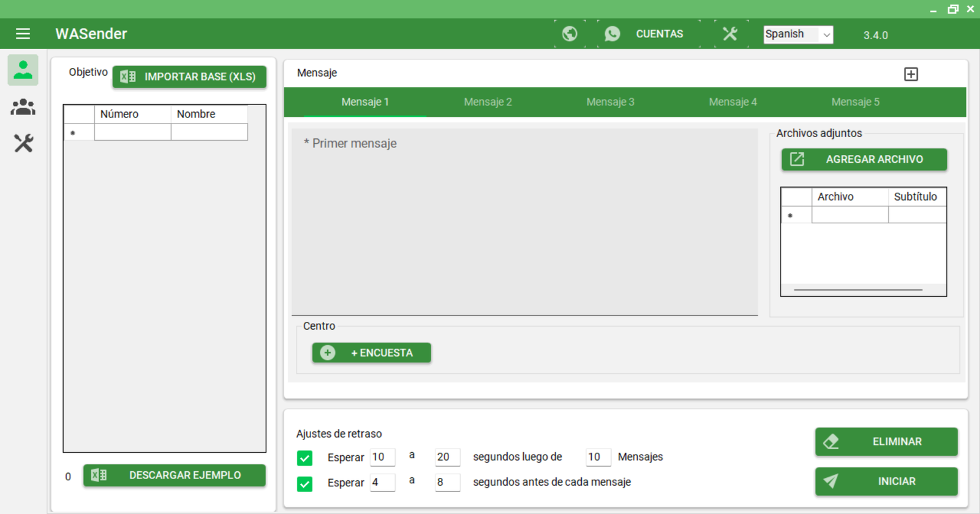Click the add message plus icon
Image resolution: width=980 pixels, height=514 pixels.
(911, 74)
